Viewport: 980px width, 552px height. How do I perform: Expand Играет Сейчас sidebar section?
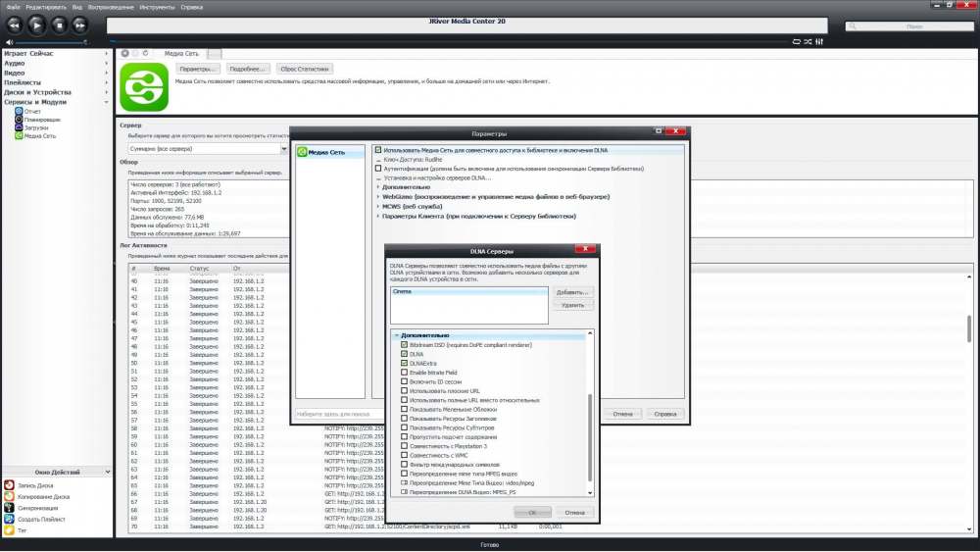106,54
